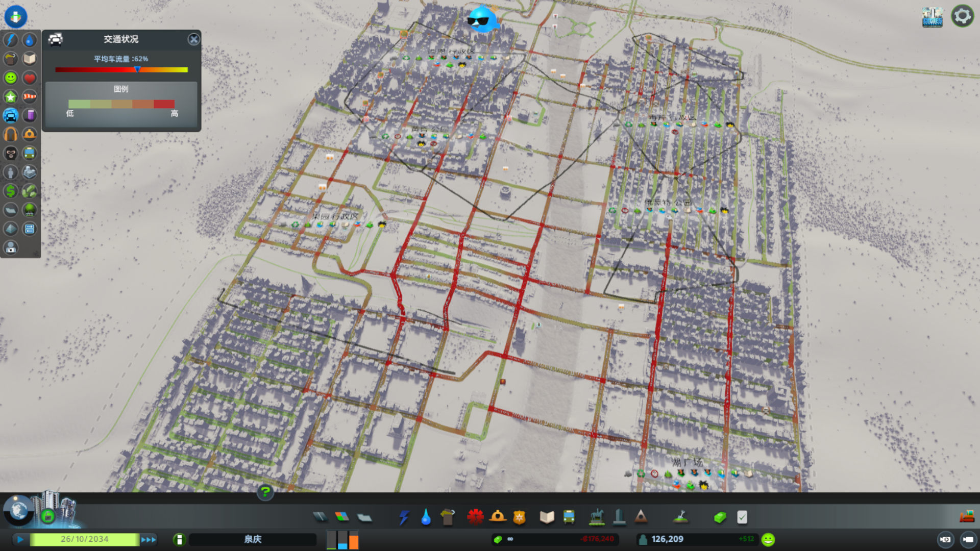
Task: Click the city name 泉庆
Action: [x=253, y=539]
